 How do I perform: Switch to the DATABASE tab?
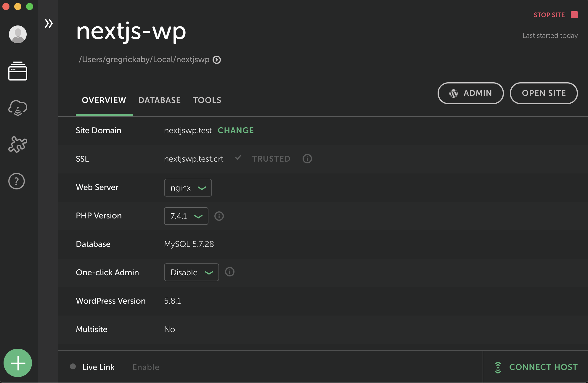[159, 100]
